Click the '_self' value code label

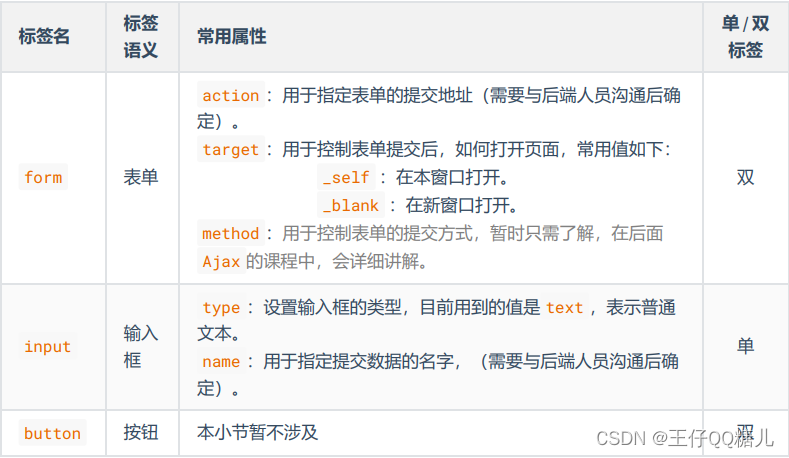click(x=347, y=178)
